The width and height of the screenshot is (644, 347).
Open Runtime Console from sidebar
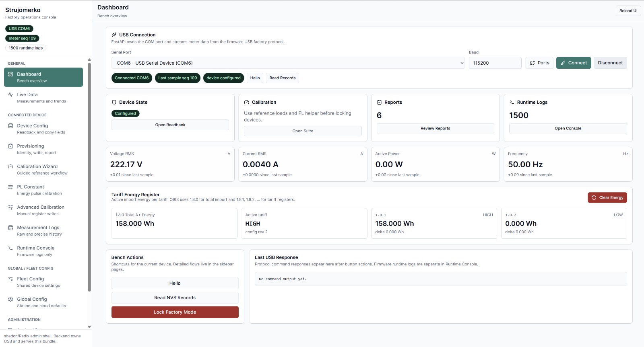43,251
